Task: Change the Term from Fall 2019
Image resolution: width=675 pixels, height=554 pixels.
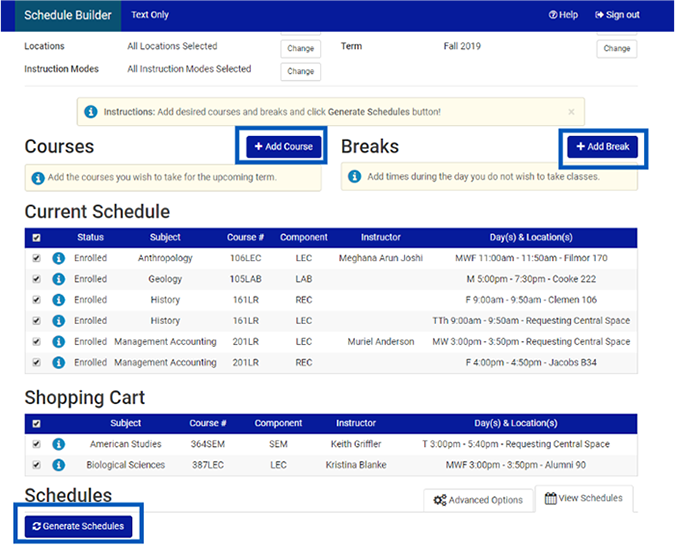Action: point(616,49)
